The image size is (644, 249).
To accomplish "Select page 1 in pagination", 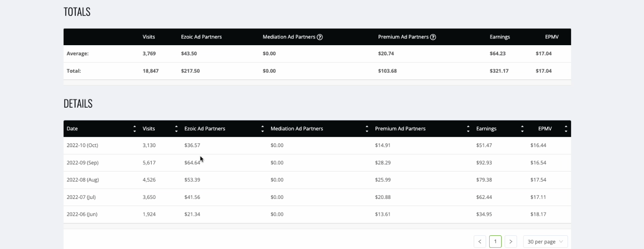I will pos(495,241).
